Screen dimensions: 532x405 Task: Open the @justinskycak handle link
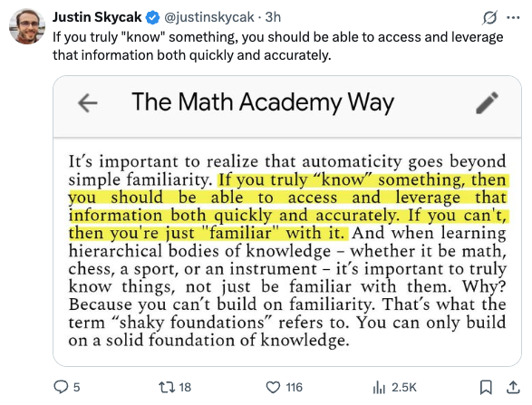click(x=209, y=17)
